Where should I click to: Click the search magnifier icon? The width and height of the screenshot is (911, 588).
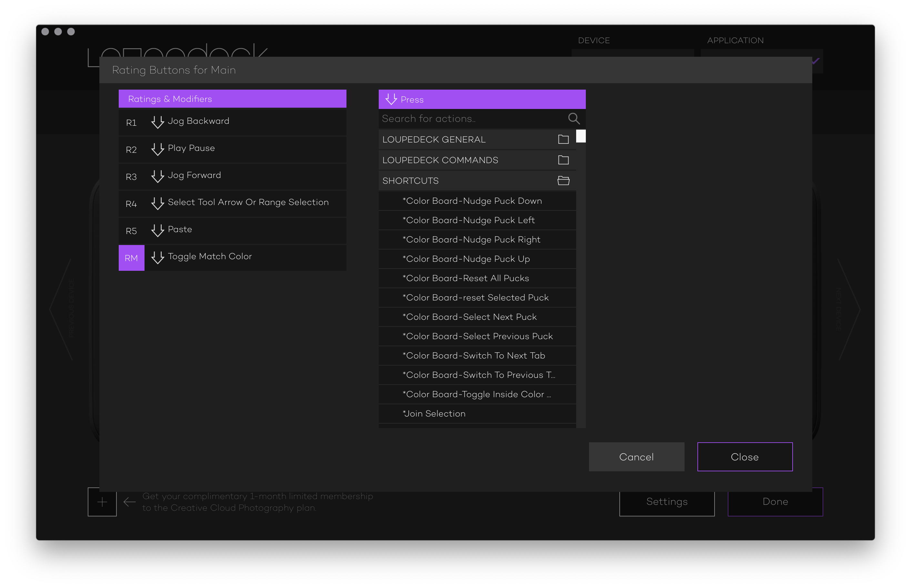point(573,119)
